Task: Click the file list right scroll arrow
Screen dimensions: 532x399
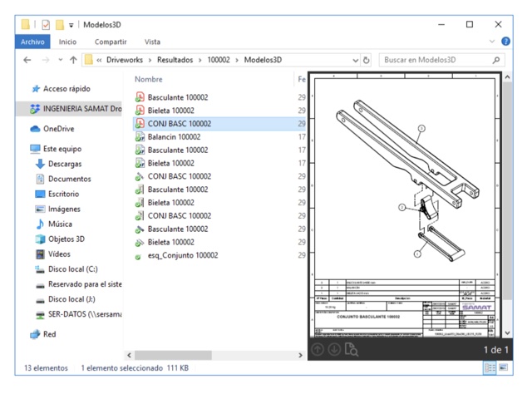Action: point(300,355)
